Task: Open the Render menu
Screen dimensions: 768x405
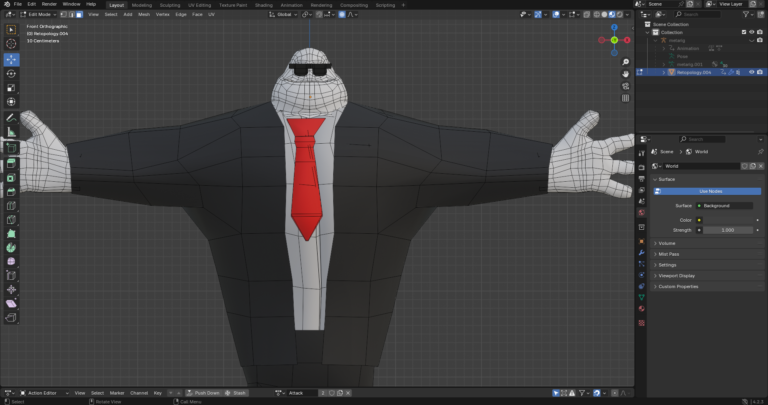Action: (48, 4)
